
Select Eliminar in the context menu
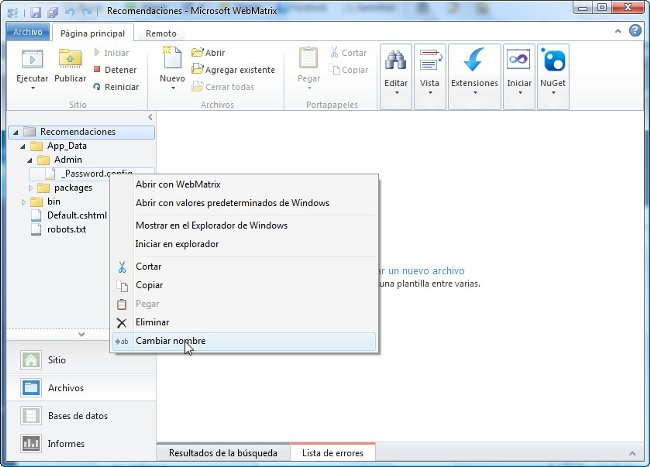pyautogui.click(x=153, y=322)
